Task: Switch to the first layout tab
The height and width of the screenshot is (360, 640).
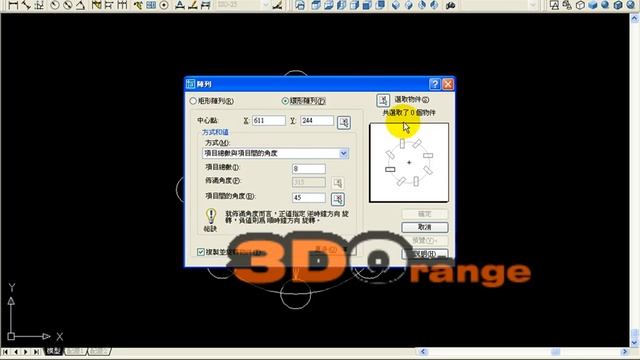Action: point(76,351)
